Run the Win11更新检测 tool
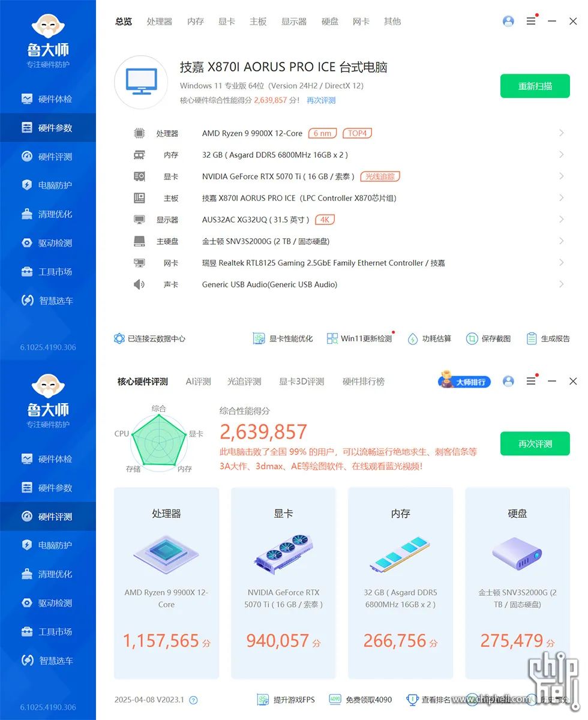Image resolution: width=588 pixels, height=720 pixels. point(359,338)
